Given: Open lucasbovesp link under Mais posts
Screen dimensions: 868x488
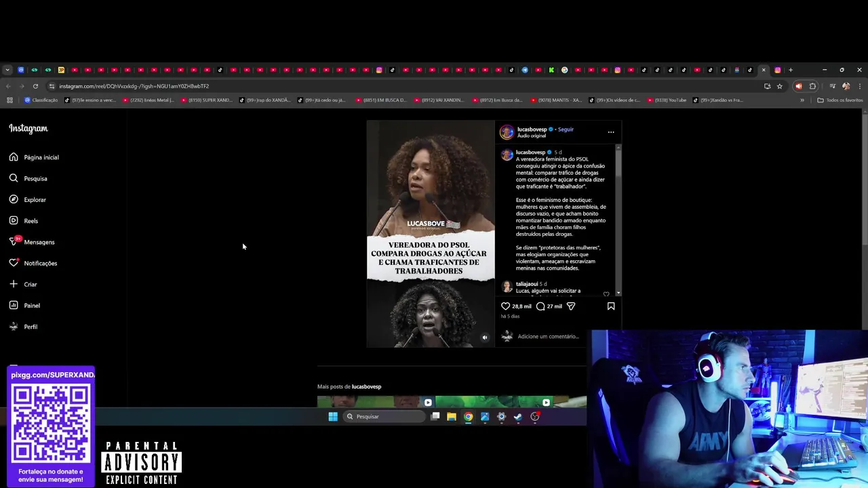Looking at the screenshot, I should point(366,386).
